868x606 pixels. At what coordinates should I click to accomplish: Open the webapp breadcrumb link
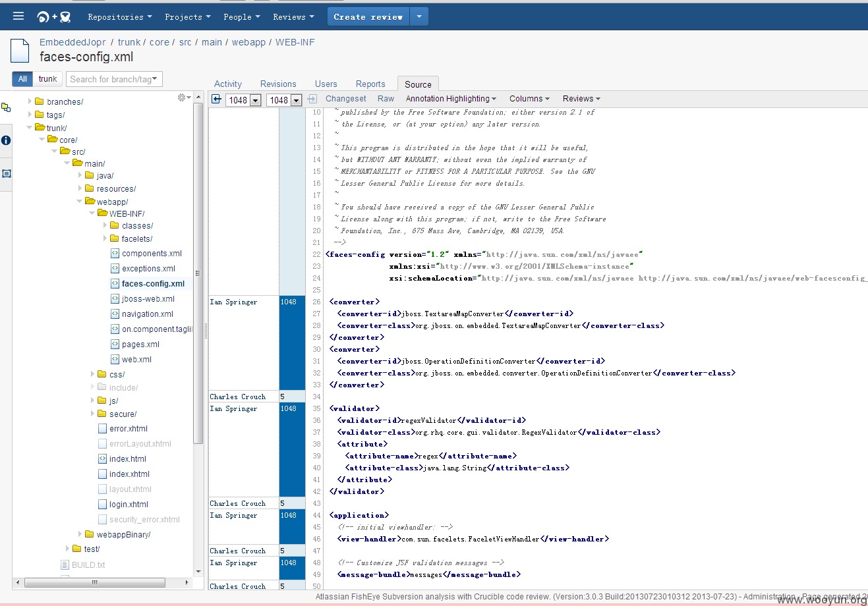[248, 42]
